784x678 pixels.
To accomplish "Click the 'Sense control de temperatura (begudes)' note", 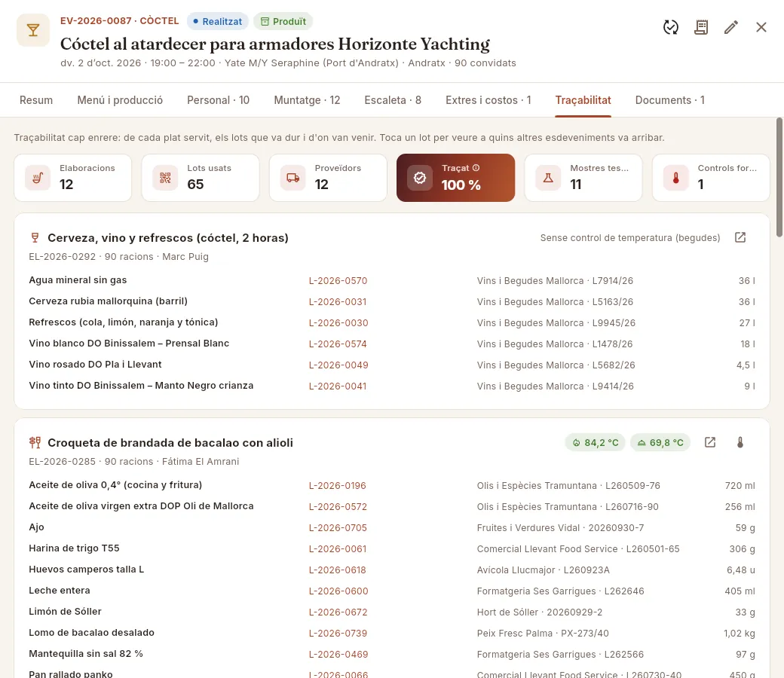I will tap(630, 238).
